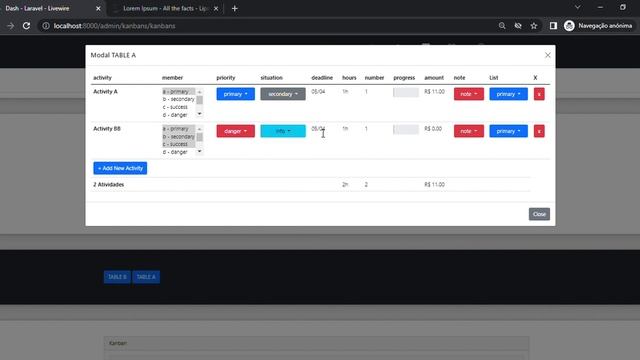Click the Activity A deadline 05/04
The width and height of the screenshot is (640, 360).
point(318,91)
